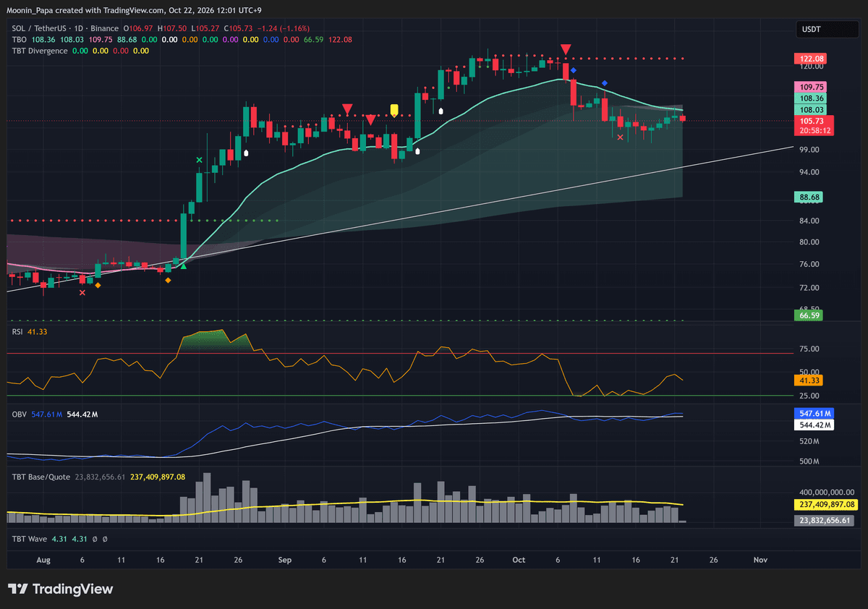This screenshot has width=868, height=609.
Task: Click the green up-triangle below the August breakout candle
Action: coord(183,267)
